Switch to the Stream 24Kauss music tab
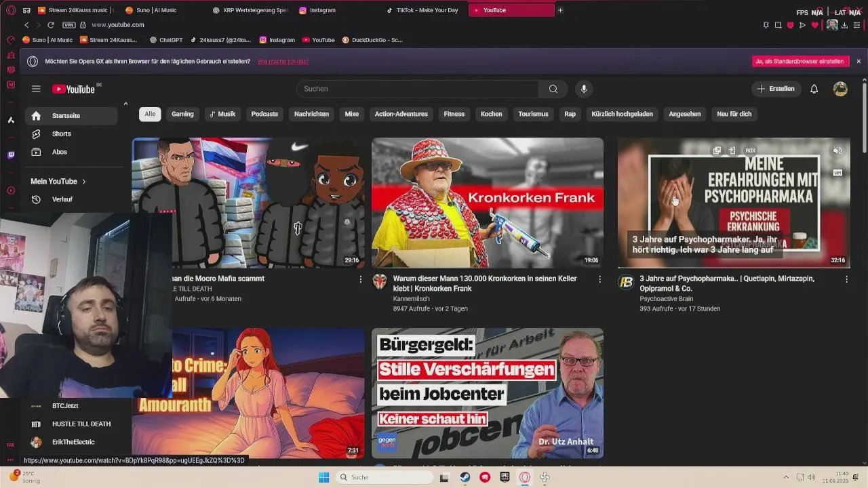This screenshot has height=488, width=868. tap(75, 10)
